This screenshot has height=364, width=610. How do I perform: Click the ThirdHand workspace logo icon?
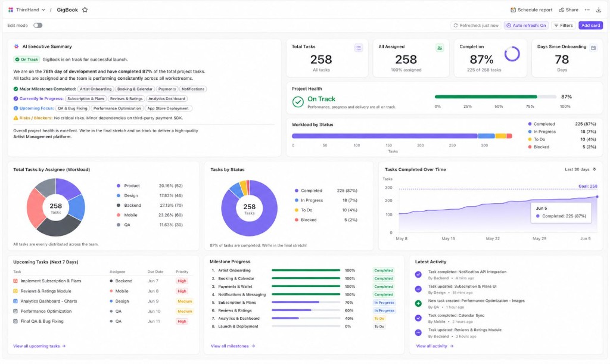[x=11, y=10]
